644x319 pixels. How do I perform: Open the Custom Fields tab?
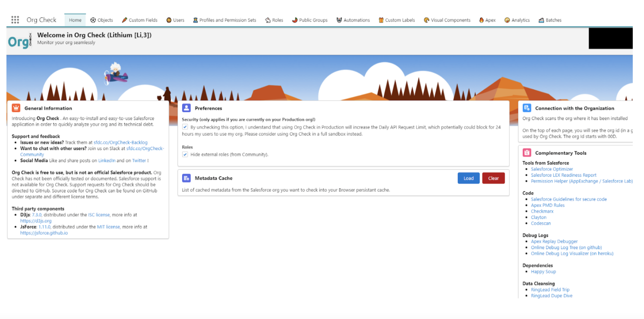pyautogui.click(x=140, y=20)
